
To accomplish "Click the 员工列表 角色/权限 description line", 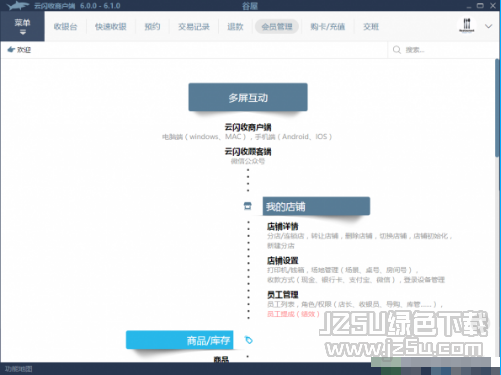I will pyautogui.click(x=355, y=304).
